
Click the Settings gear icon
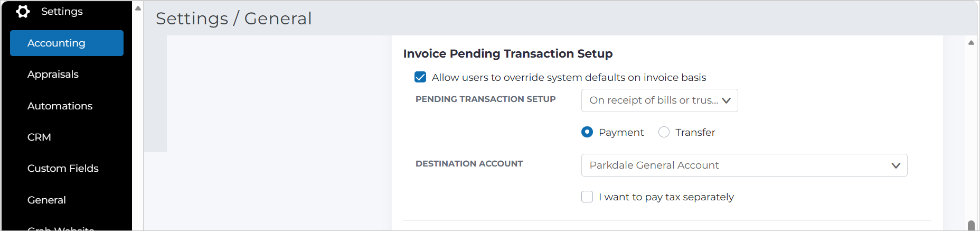(23, 11)
